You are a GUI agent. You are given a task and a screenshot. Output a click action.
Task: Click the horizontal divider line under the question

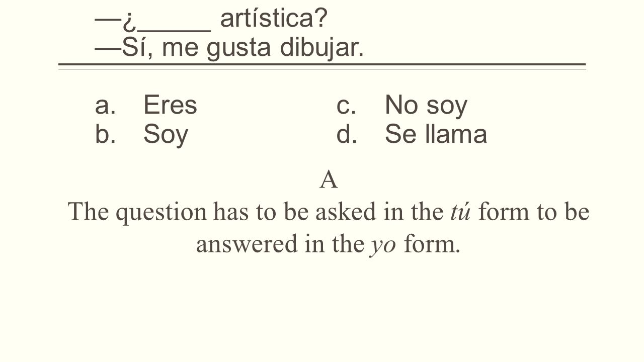pyautogui.click(x=322, y=66)
